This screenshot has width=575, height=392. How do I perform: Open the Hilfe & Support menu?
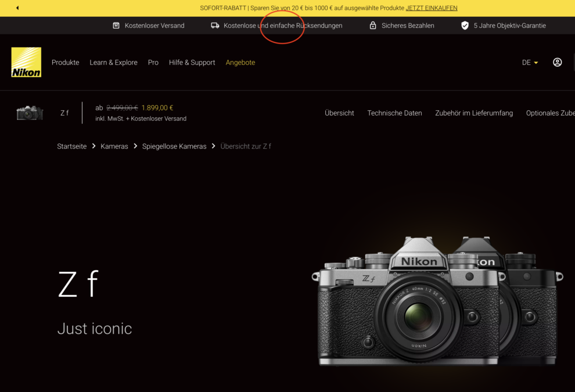(x=192, y=63)
